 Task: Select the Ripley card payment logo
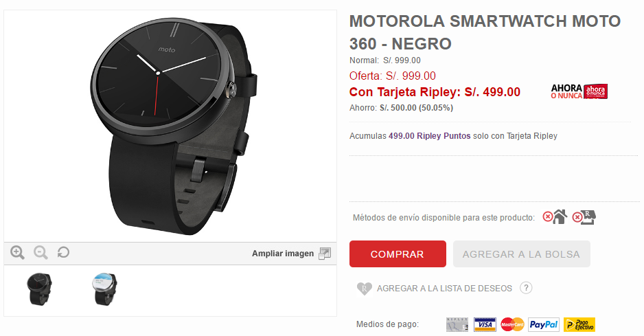point(457,324)
